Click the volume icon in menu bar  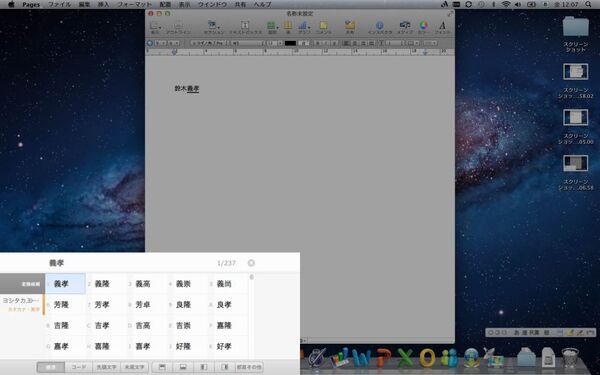point(518,4)
